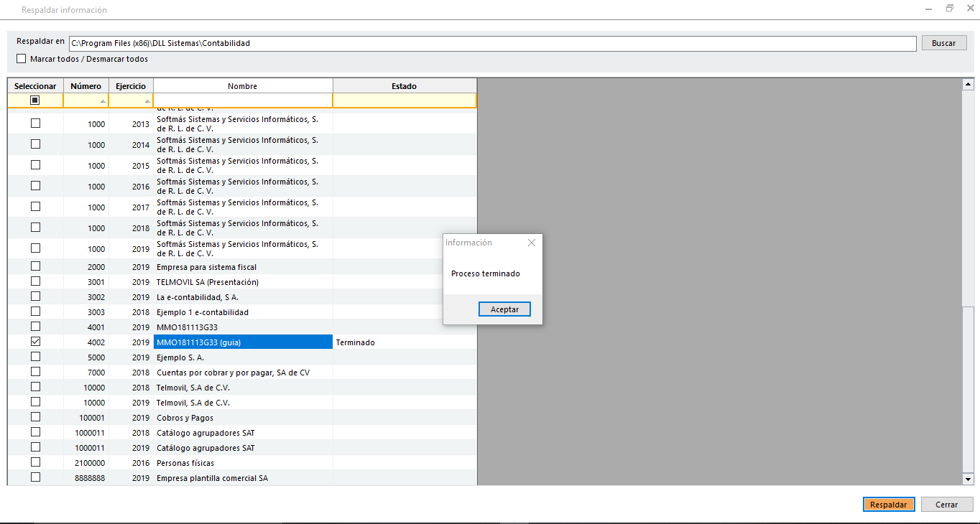This screenshot has width=980, height=524.
Task: Close the Información dialog with X icon
Action: pos(532,243)
